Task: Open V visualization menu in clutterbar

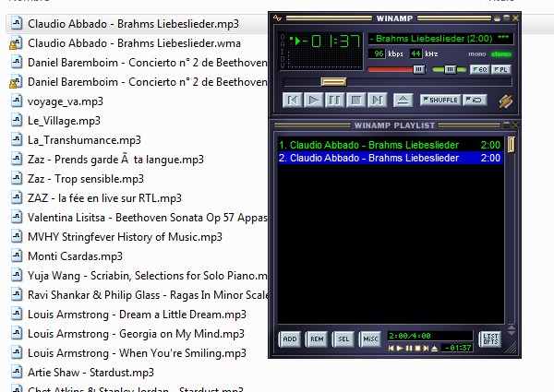Action: 283,65
